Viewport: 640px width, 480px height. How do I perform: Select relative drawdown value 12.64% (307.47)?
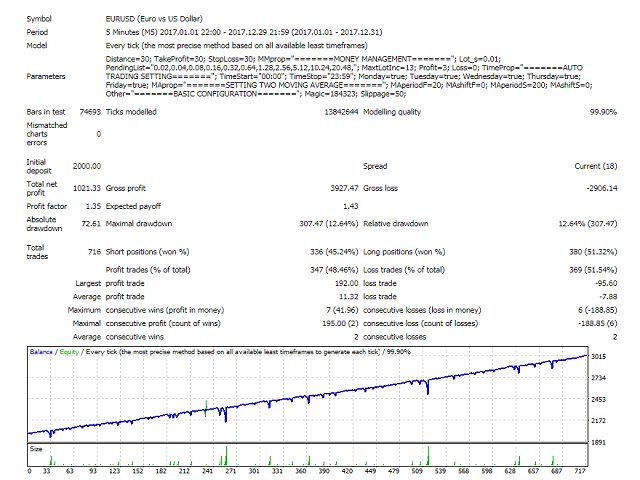coord(588,224)
